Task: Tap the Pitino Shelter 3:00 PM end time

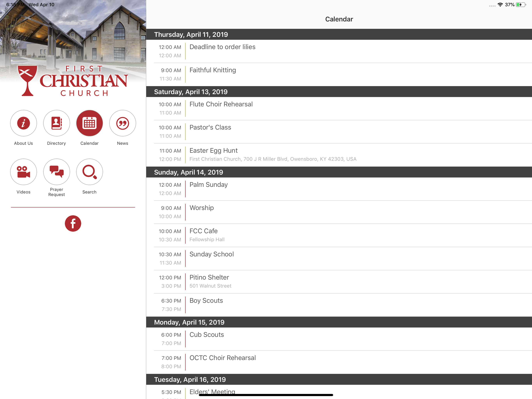Action: (171, 286)
